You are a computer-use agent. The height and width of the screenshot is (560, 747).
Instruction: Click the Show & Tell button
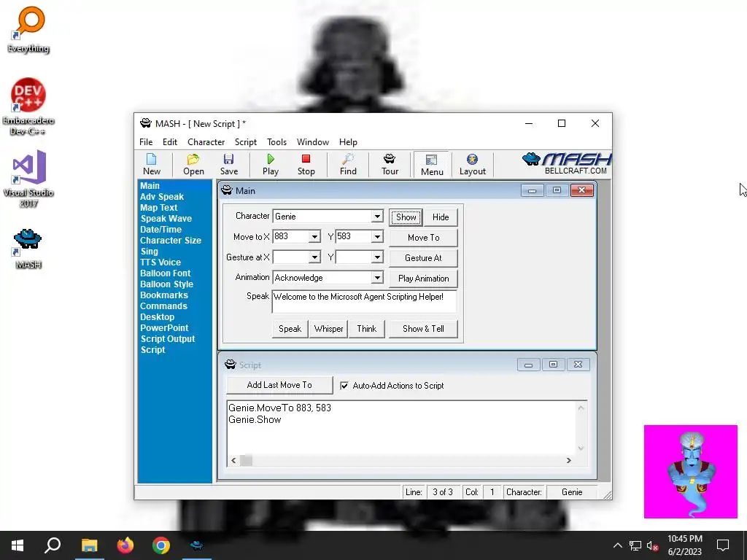[423, 329]
